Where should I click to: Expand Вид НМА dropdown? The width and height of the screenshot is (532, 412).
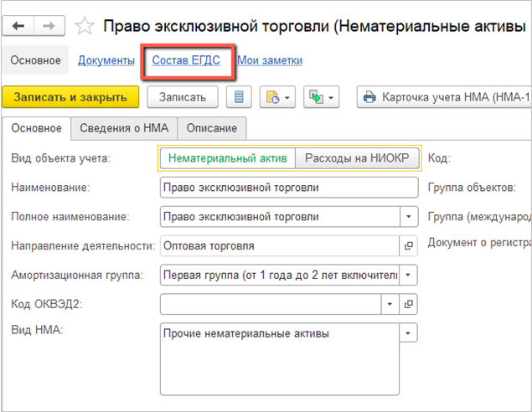(x=410, y=333)
